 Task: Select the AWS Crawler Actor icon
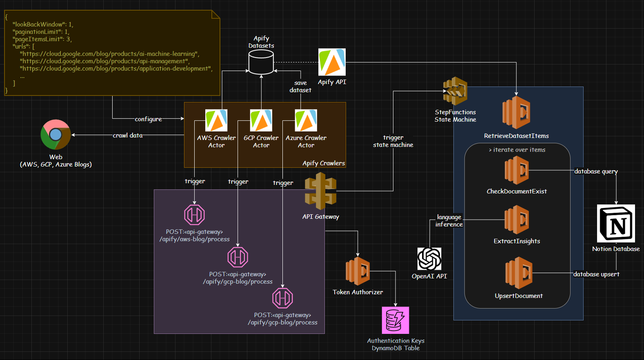216,120
